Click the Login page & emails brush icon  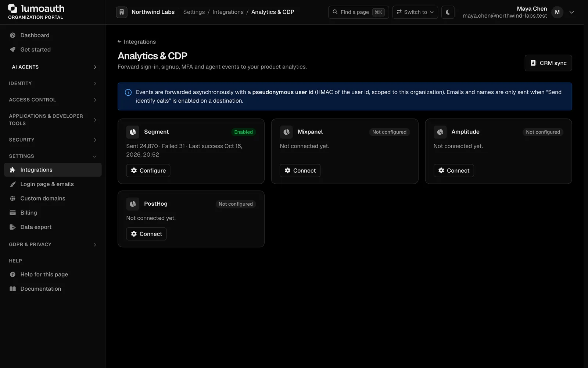[13, 184]
